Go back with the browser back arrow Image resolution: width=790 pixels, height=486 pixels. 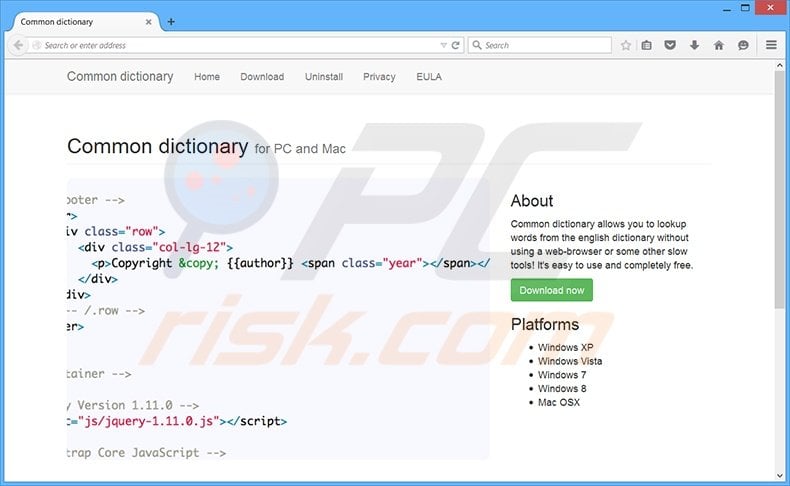(x=18, y=45)
